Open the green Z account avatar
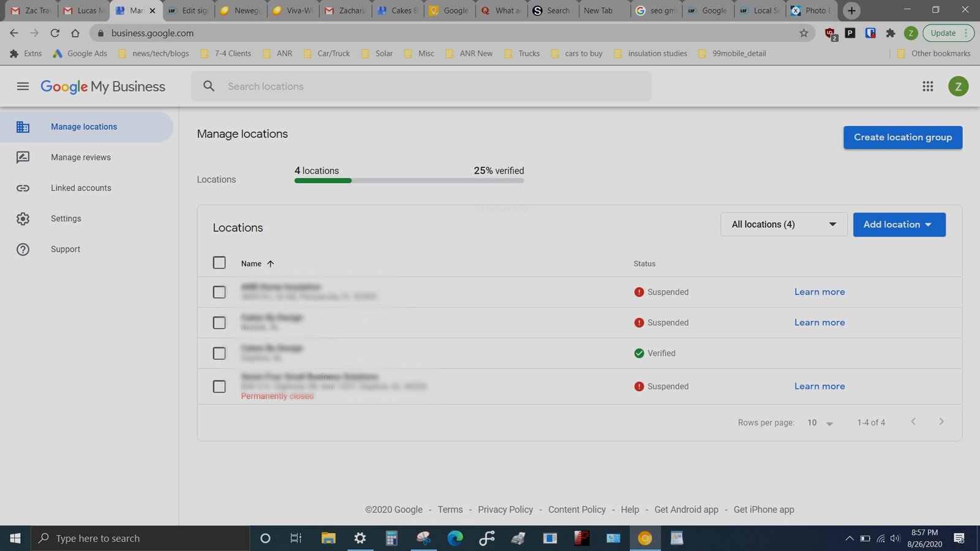 tap(958, 86)
